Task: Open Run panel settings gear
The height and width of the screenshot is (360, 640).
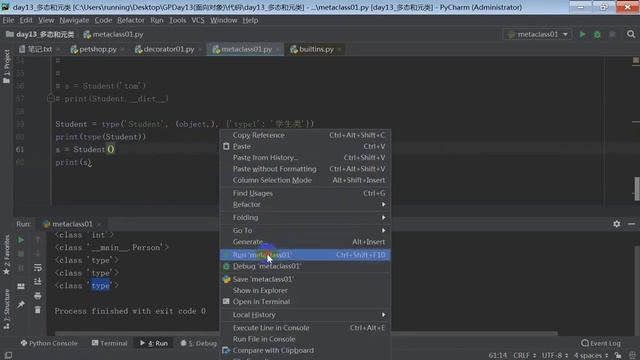Action: (x=616, y=224)
